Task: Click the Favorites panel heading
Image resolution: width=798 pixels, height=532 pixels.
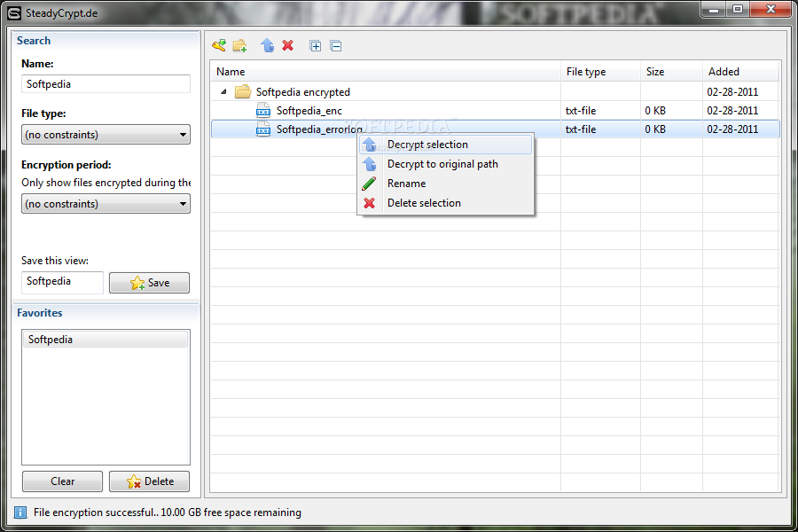Action: tap(40, 313)
